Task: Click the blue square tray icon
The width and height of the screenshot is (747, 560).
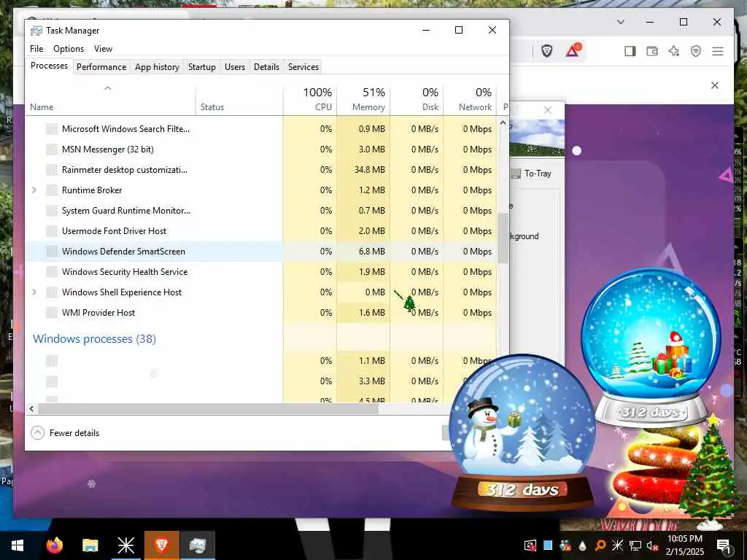Action: coord(548,545)
